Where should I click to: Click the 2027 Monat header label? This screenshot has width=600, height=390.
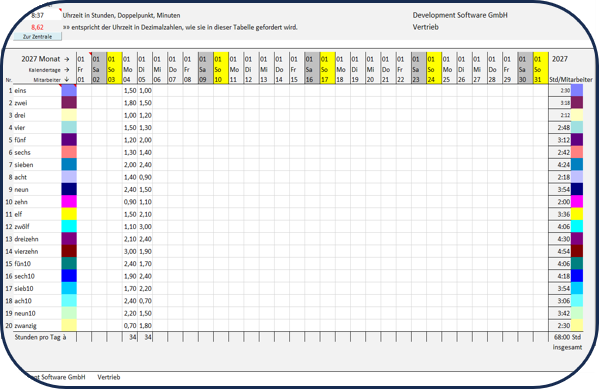click(x=41, y=59)
